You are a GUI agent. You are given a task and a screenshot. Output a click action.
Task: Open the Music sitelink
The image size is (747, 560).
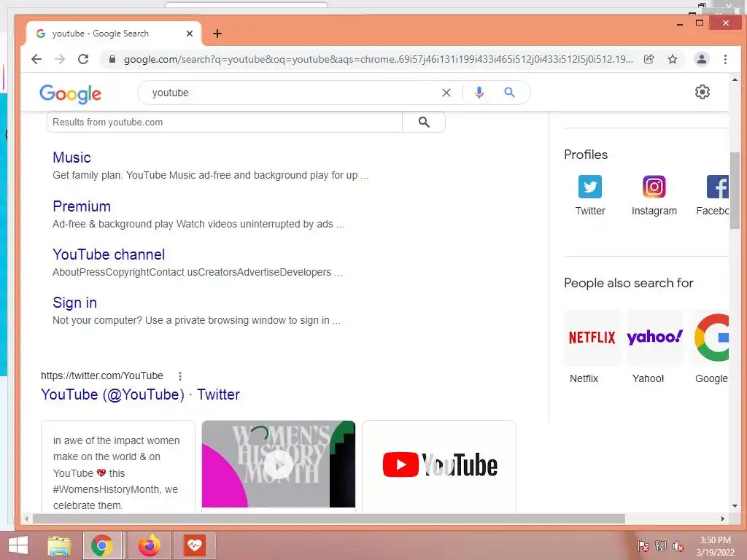coord(71,157)
